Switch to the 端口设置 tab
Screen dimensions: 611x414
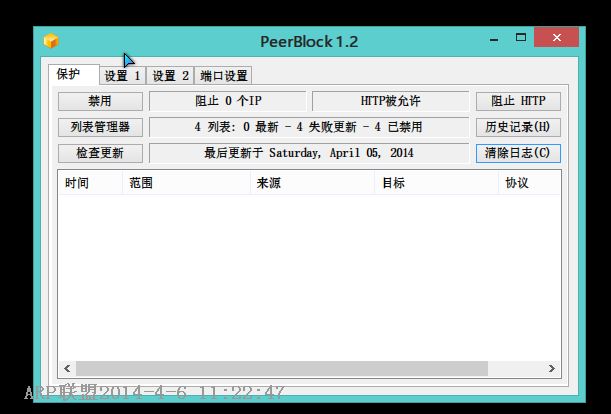(x=223, y=76)
